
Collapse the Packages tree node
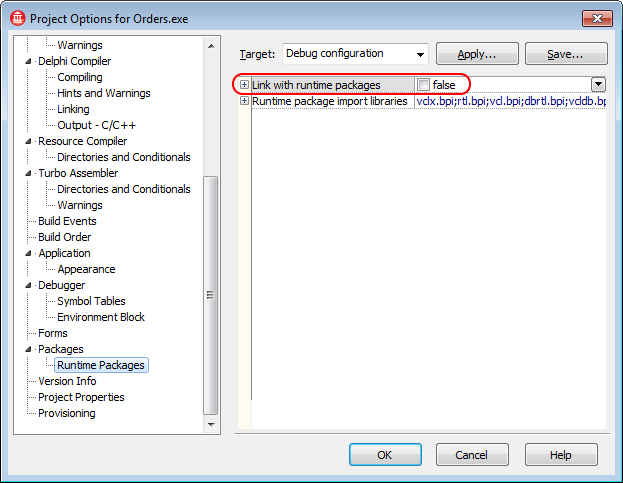pos(29,349)
